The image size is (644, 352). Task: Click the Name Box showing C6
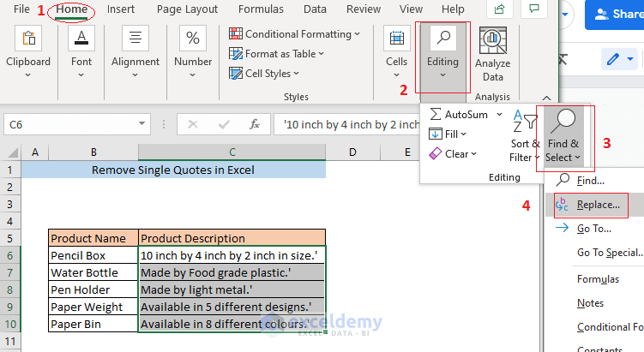51,124
